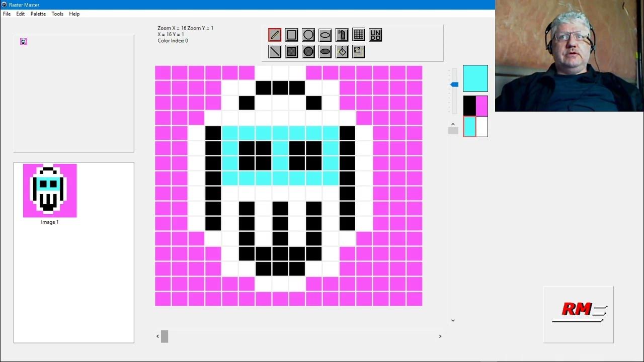
Task: Click the blue zoom slider handle
Action: 454,84
